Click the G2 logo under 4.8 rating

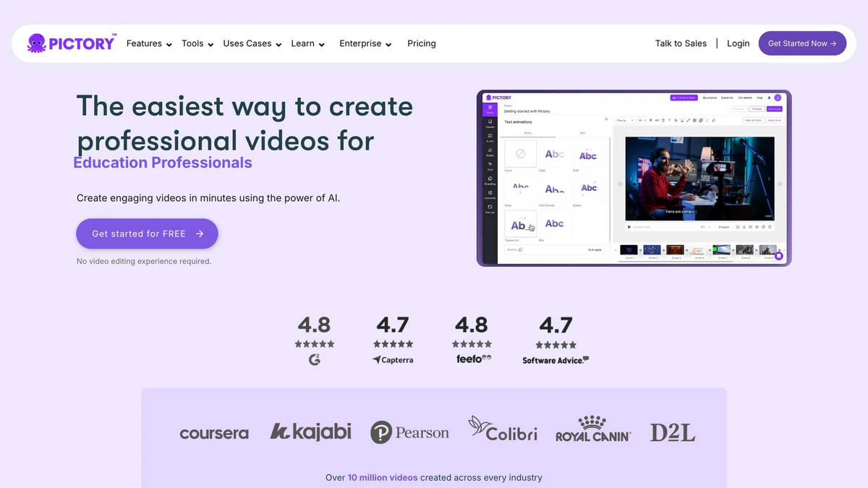(x=314, y=359)
